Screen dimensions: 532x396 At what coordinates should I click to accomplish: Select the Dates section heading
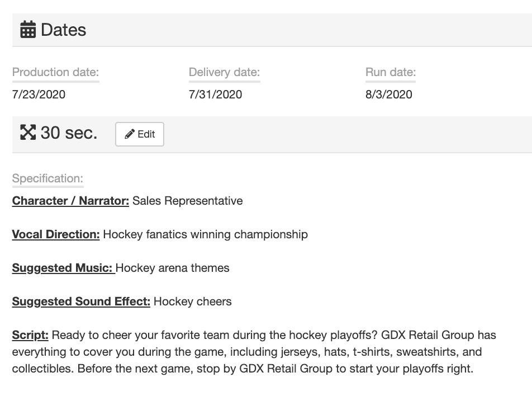(63, 30)
